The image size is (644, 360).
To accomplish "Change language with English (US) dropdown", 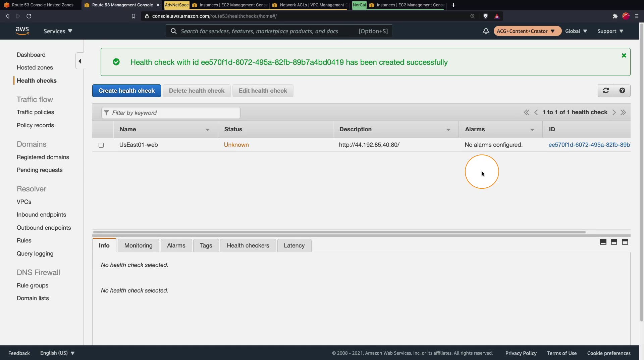I will [x=57, y=353].
